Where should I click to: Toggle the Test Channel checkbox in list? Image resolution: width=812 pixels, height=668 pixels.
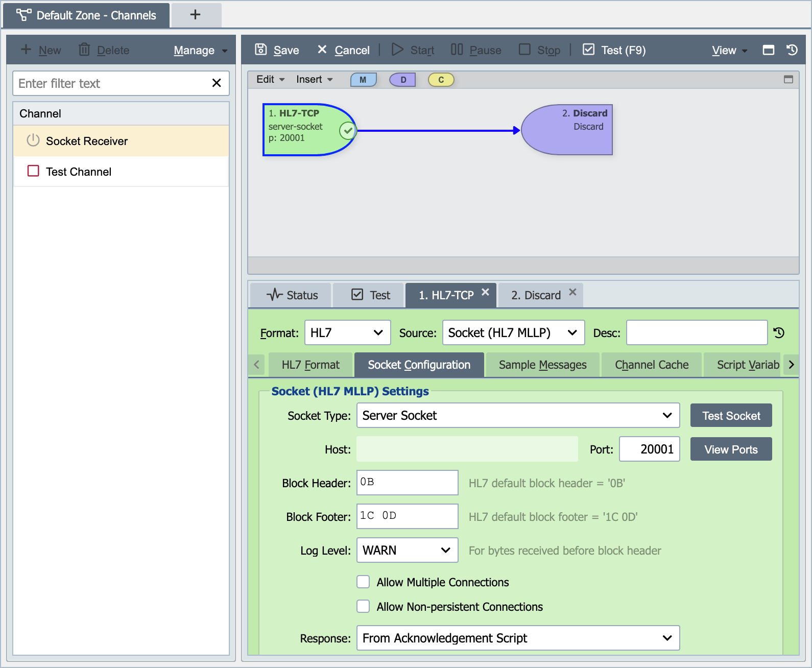pos(33,171)
